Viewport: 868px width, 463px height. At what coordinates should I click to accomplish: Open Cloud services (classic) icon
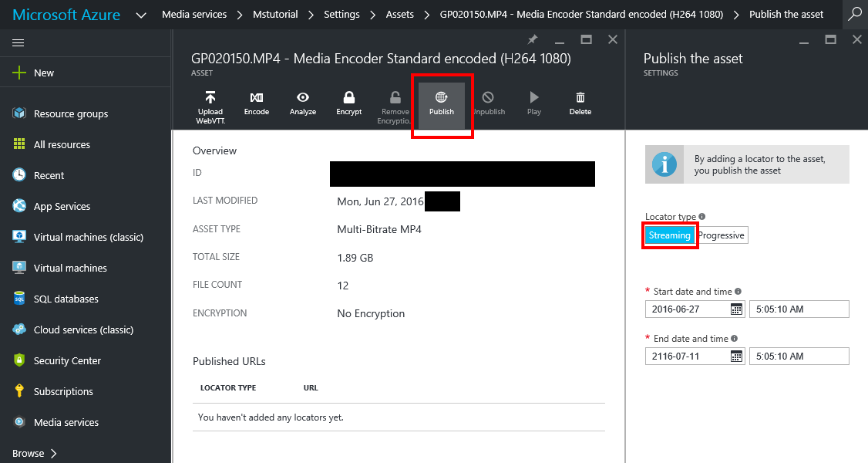coord(19,330)
